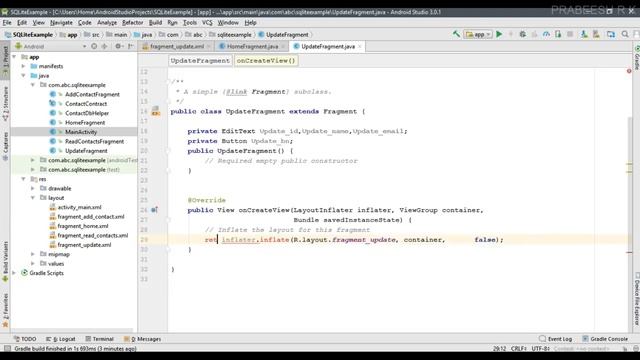640x360 pixels.
Task: Select activity_main.xml layout file
Action: click(x=79, y=207)
